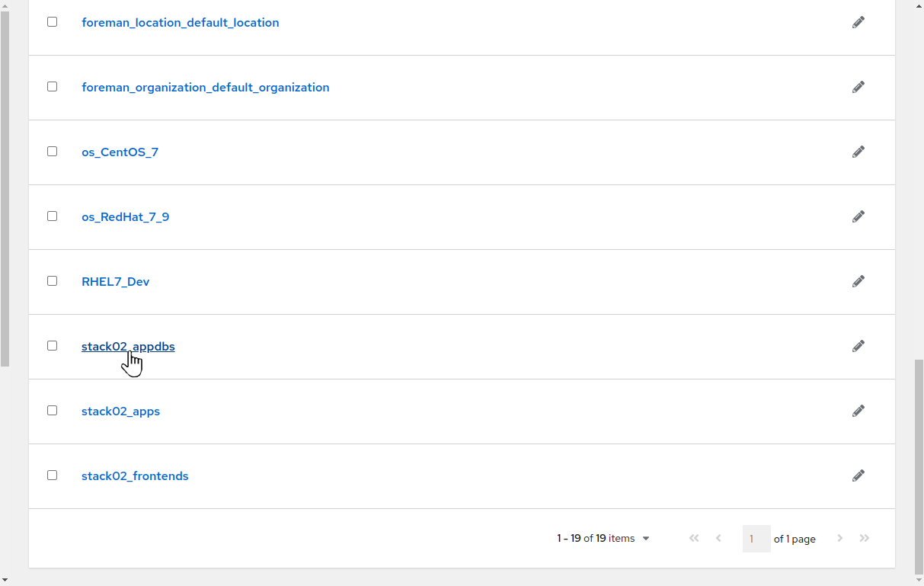Edit foreman_organization_default_organization pencil icon
Image resolution: width=924 pixels, height=586 pixels.
point(858,87)
